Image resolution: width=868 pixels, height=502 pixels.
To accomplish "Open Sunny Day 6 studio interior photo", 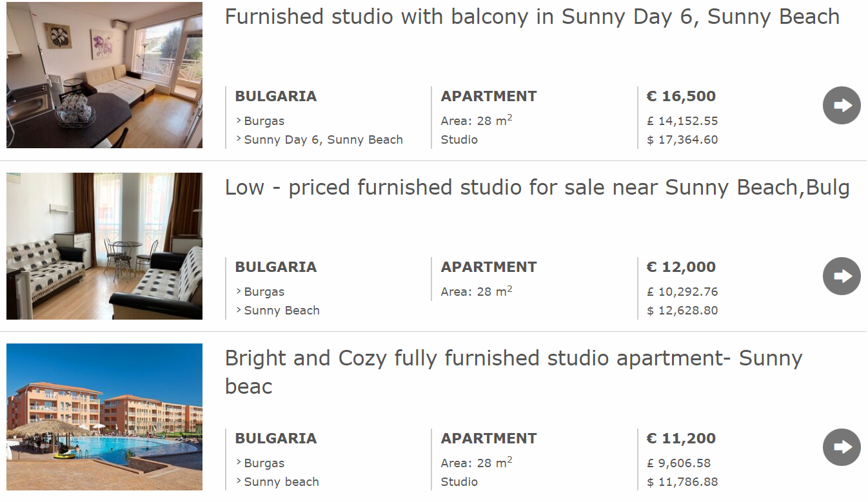I will [x=104, y=75].
